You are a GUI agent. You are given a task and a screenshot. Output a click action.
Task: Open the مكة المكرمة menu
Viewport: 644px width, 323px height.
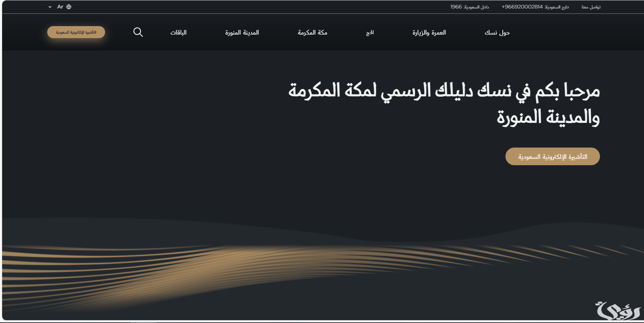(x=312, y=32)
